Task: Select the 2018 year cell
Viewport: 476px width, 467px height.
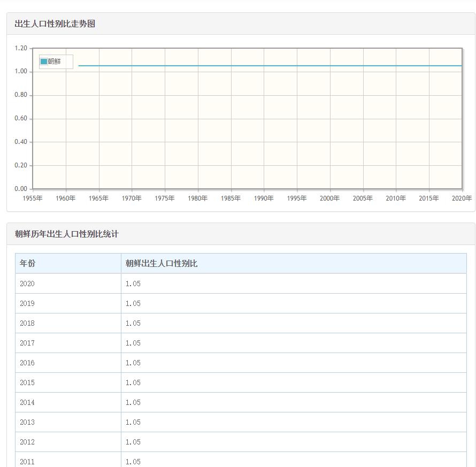Action: [x=68, y=323]
